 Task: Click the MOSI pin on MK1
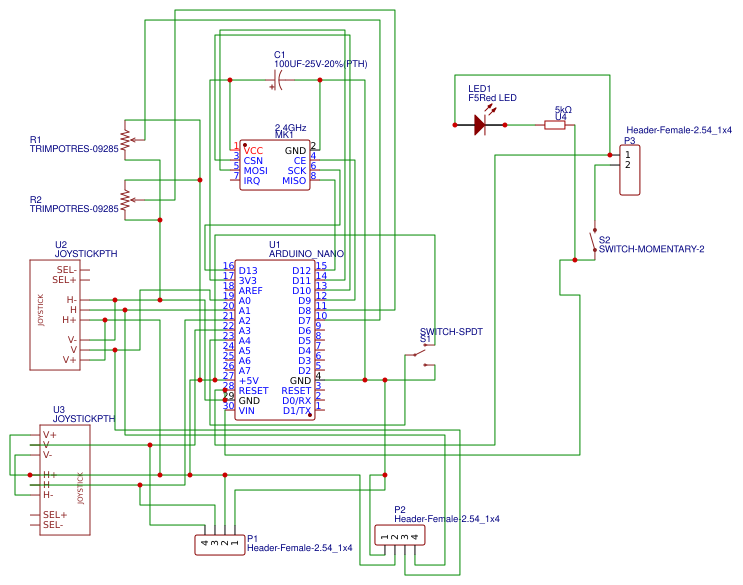tap(256, 171)
